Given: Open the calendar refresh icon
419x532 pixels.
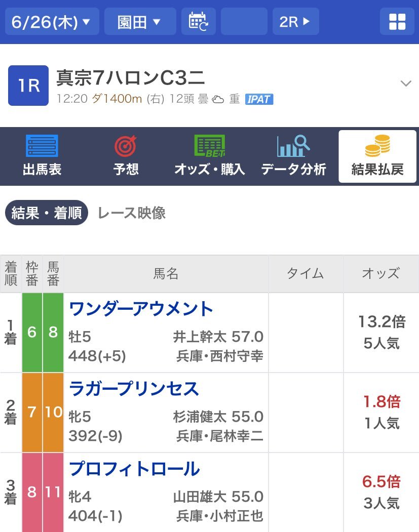Looking at the screenshot, I should pos(198,22).
